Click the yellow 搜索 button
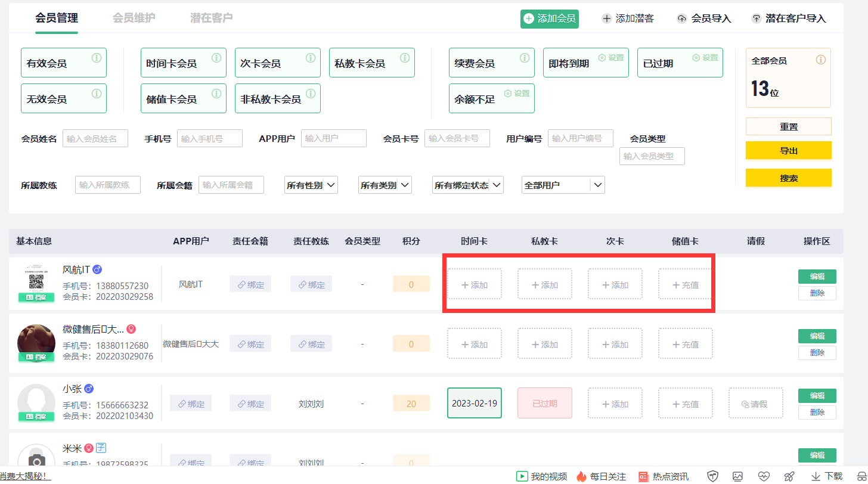The height and width of the screenshot is (484, 868). point(788,178)
